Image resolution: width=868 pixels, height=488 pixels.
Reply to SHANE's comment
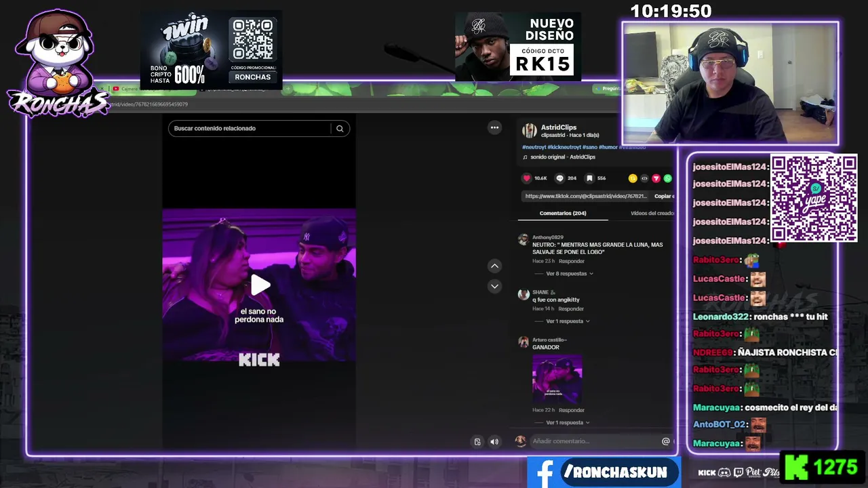[571, 309]
